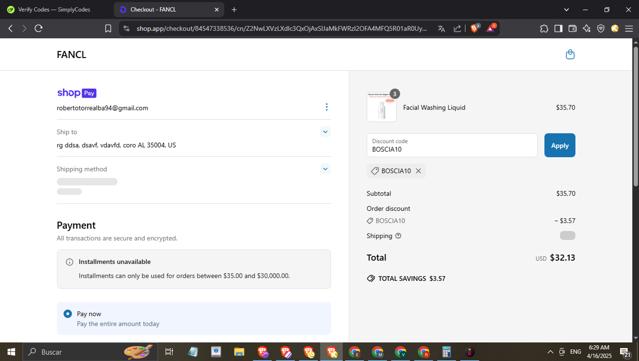Switch to the Verify Codes SimplyCodes tab
The image size is (639, 361).
point(55,9)
